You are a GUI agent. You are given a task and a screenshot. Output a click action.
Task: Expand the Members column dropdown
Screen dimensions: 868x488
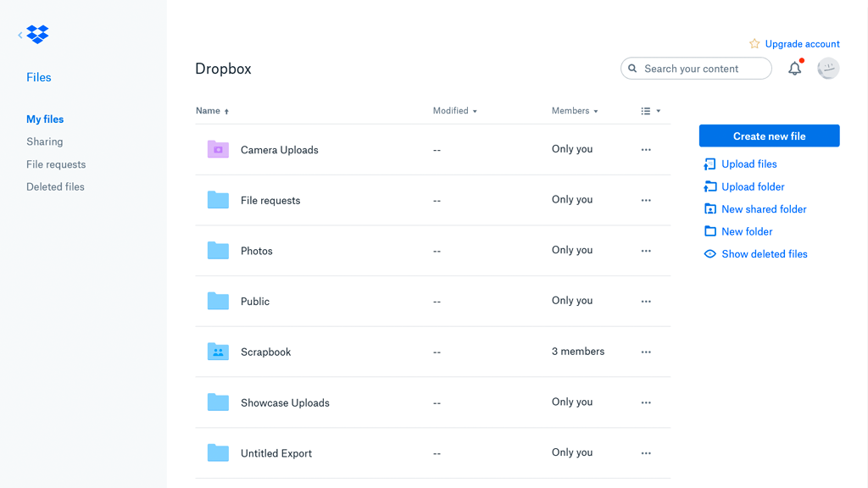575,111
